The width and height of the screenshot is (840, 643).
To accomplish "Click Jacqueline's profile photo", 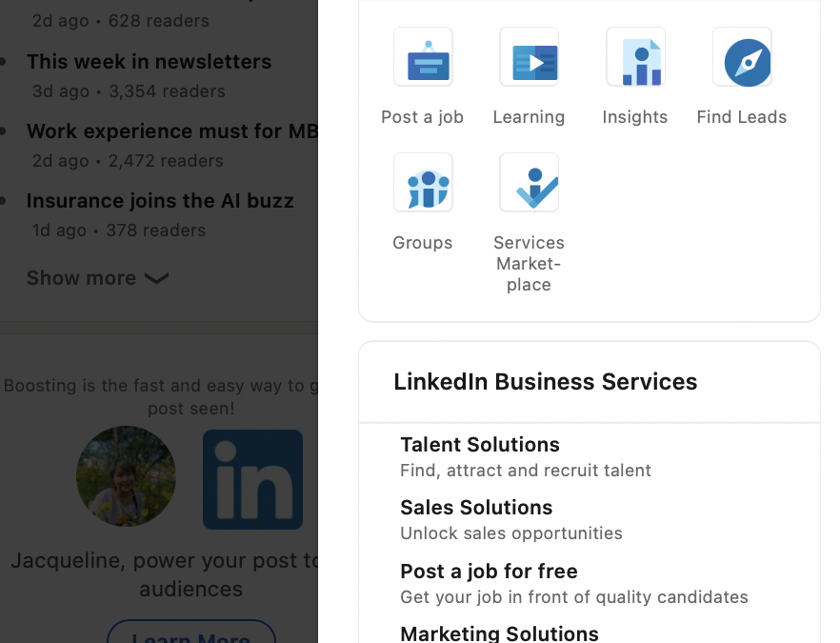I will click(126, 476).
